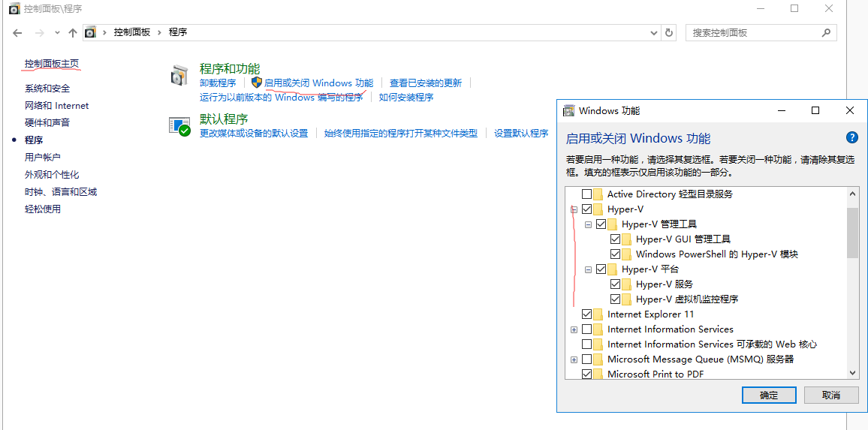
Task: Open 硬件和声音 category
Action: coord(47,123)
